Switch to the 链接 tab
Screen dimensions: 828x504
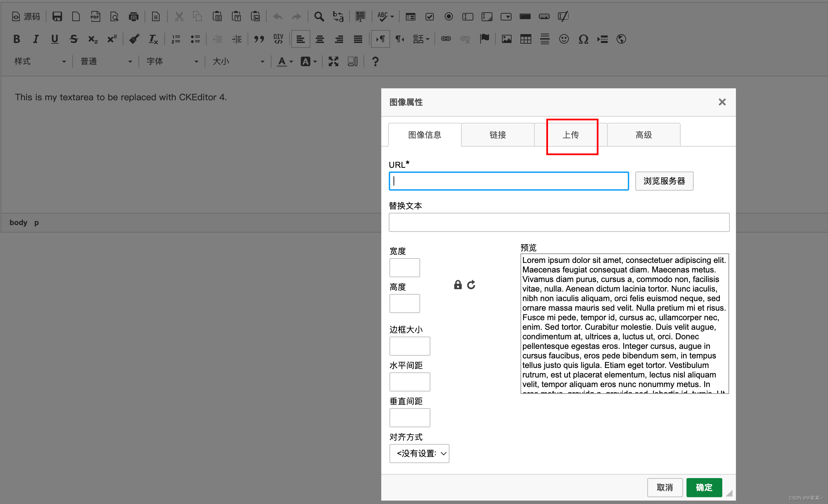point(498,135)
